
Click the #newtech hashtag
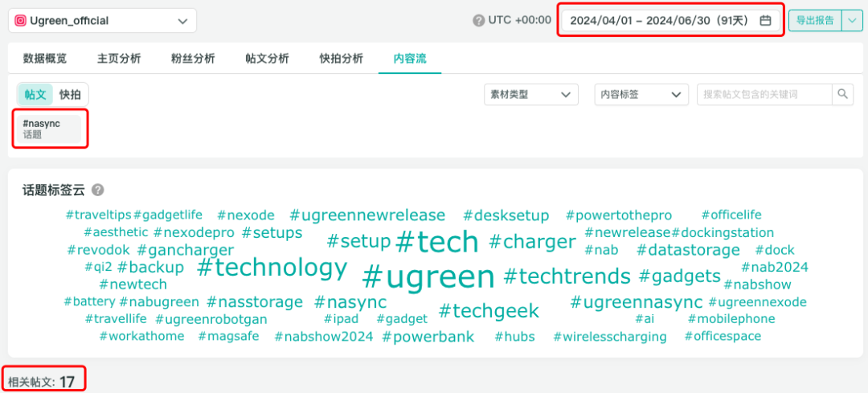point(133,285)
